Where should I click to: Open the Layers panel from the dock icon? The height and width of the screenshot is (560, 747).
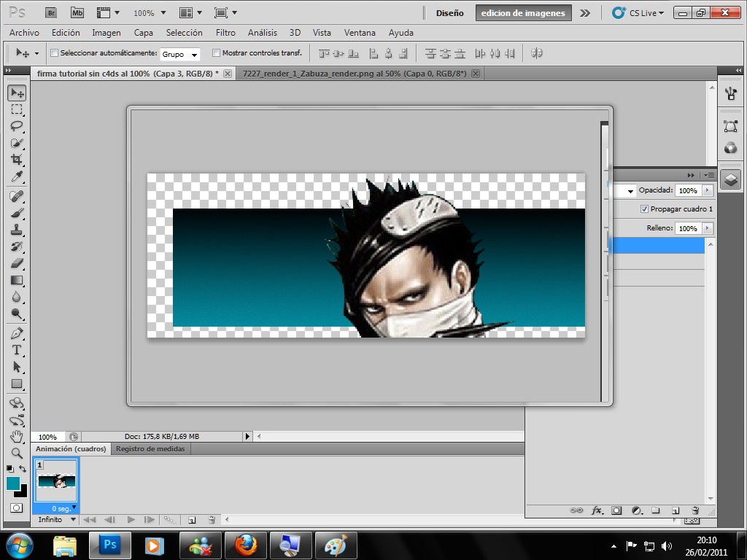tap(730, 180)
